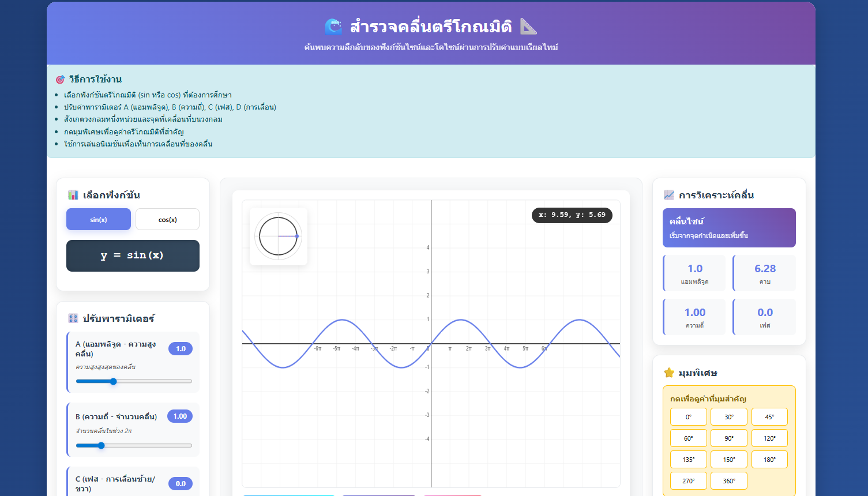
Task: Click the 1.00 ความถี่ frequency card
Action: pyautogui.click(x=695, y=317)
